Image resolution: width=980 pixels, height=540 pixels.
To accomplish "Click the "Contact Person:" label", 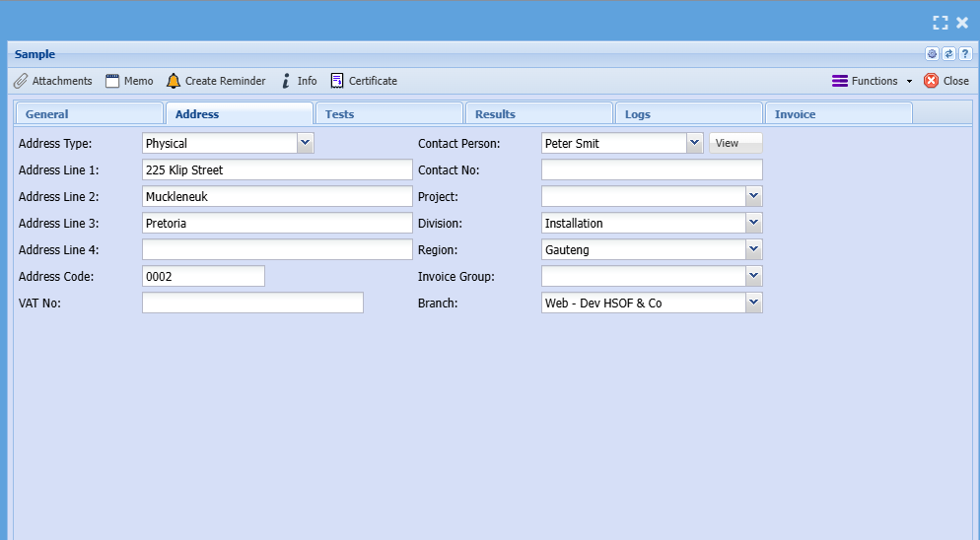I will coord(458,144).
